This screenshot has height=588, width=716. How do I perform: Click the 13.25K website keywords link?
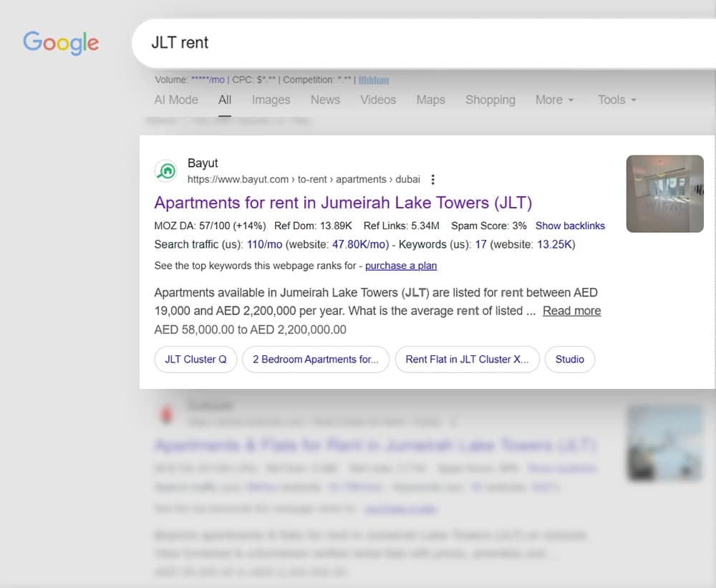point(554,244)
